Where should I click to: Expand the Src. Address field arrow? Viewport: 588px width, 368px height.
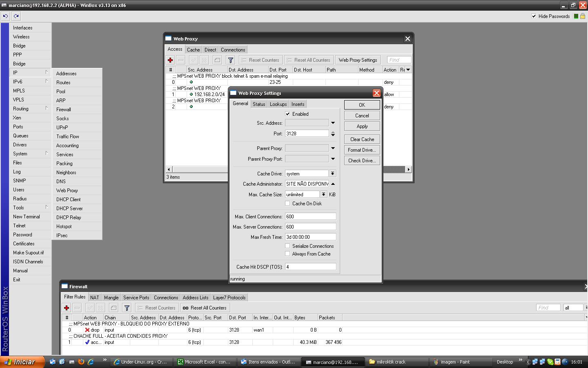tap(333, 123)
